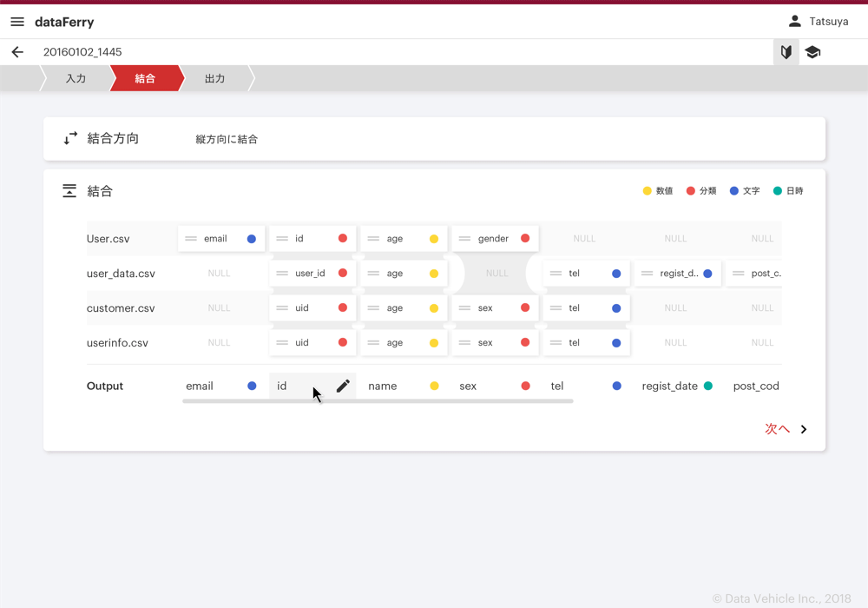Select the post_cod output column
The image size is (868, 608).
[x=756, y=386]
